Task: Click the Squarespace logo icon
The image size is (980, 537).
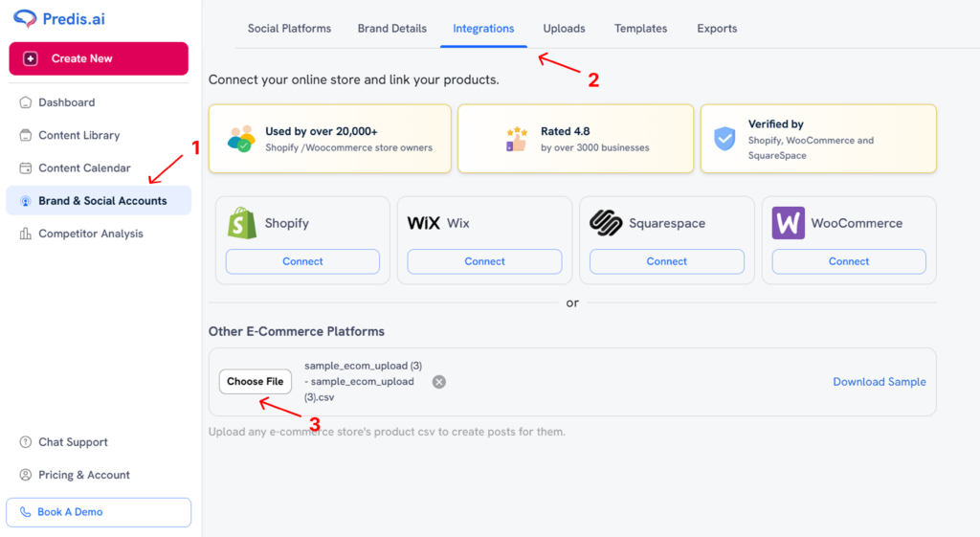Action: tap(606, 223)
